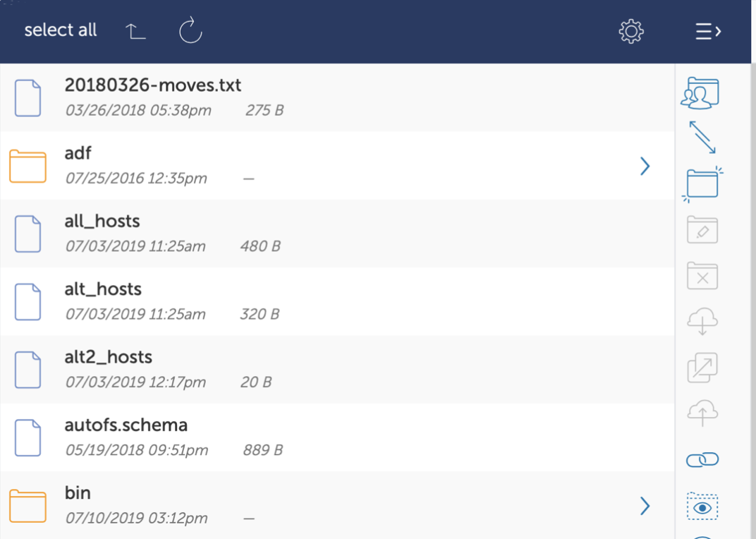Select the 20180326-moves.txt file
This screenshot has height=539, width=756.
pos(152,85)
